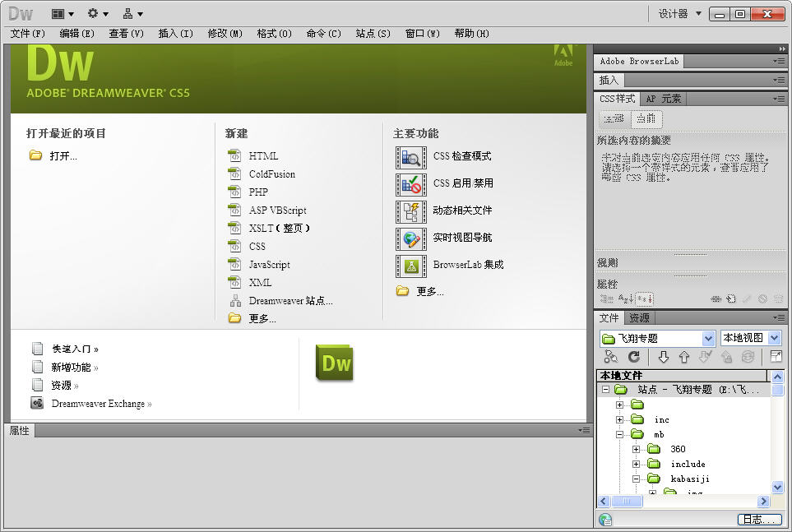Expand the include folder

tap(636, 464)
